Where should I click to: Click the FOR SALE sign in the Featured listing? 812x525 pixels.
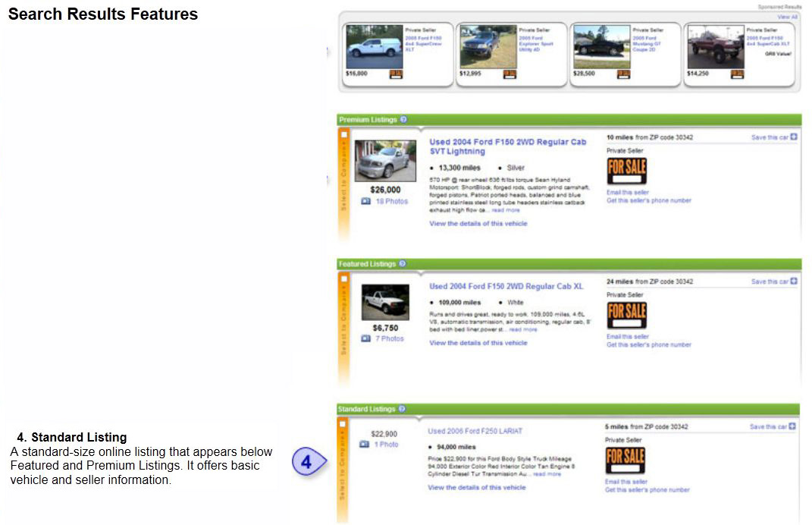pos(626,315)
